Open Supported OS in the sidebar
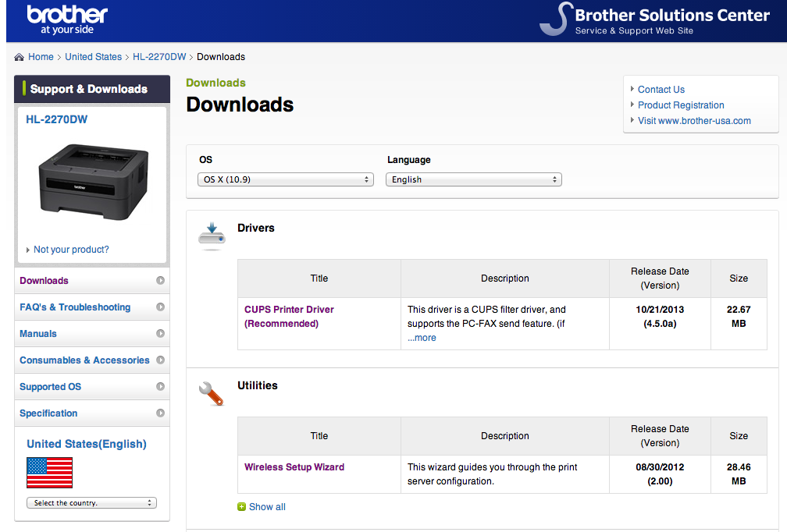 pos(92,387)
